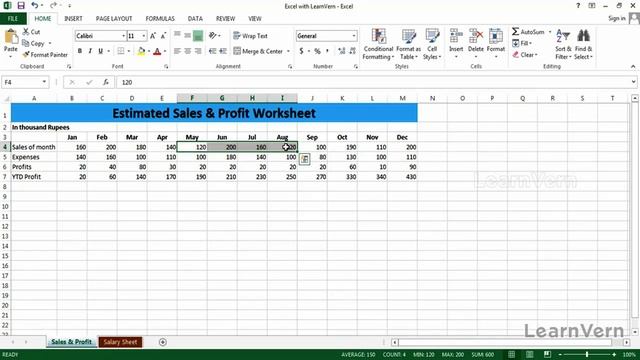This screenshot has height=360, width=640.
Task: Activate the Format Painter tool
Action: [45, 54]
